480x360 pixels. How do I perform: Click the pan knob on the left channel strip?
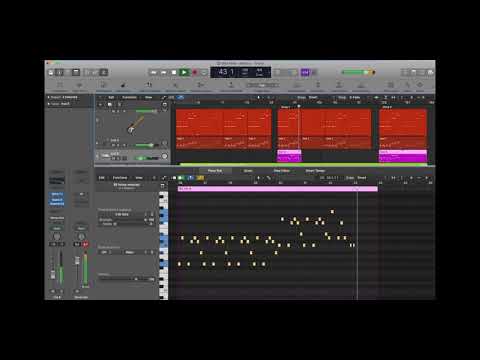(57, 237)
